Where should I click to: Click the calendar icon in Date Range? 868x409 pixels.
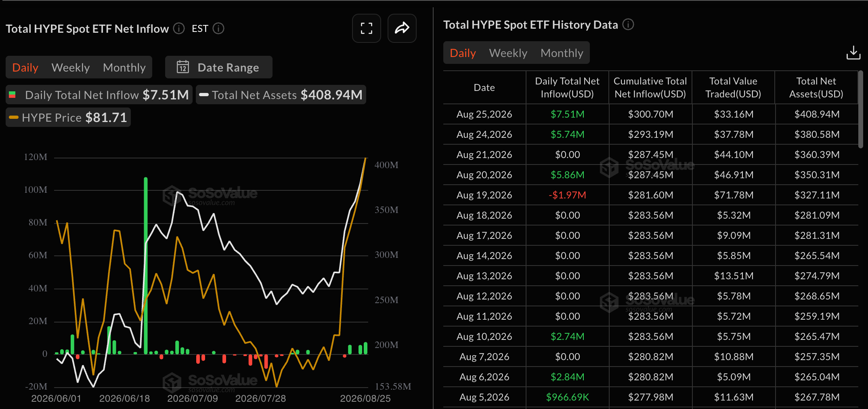coord(183,67)
